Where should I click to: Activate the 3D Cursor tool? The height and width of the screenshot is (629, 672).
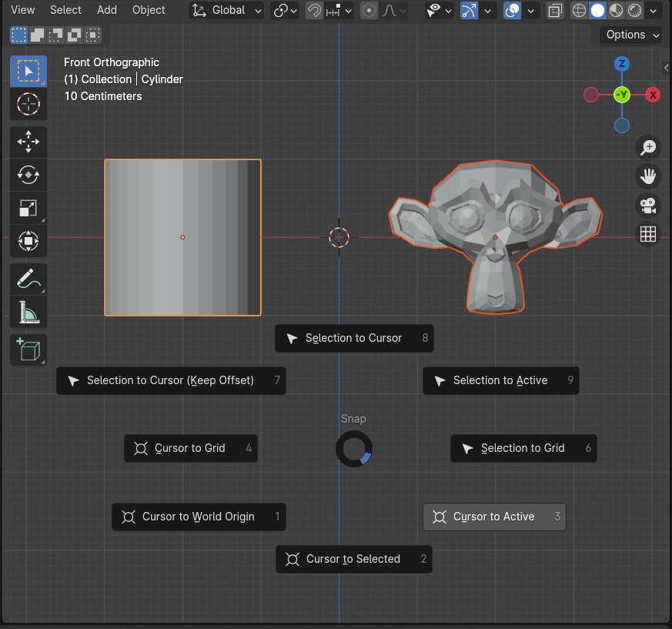[x=28, y=104]
